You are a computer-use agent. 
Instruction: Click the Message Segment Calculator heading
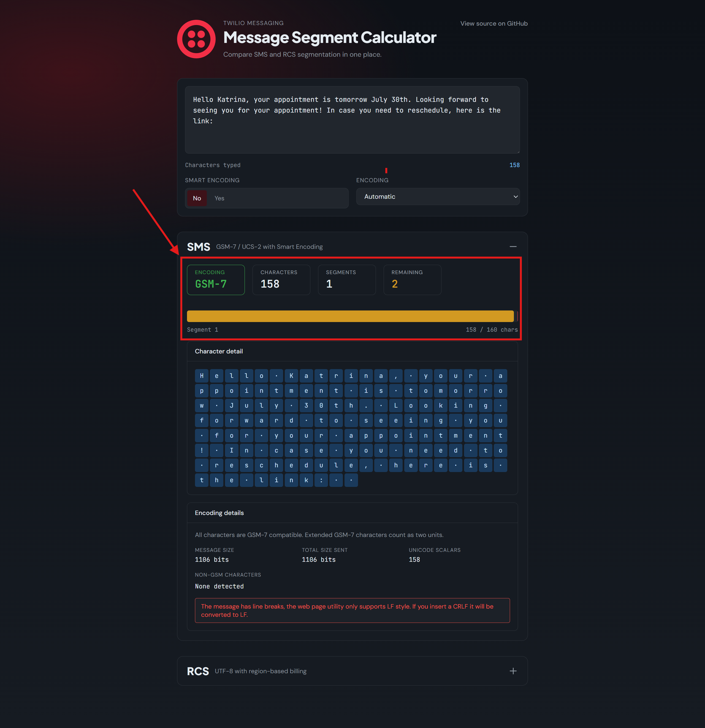pyautogui.click(x=329, y=37)
